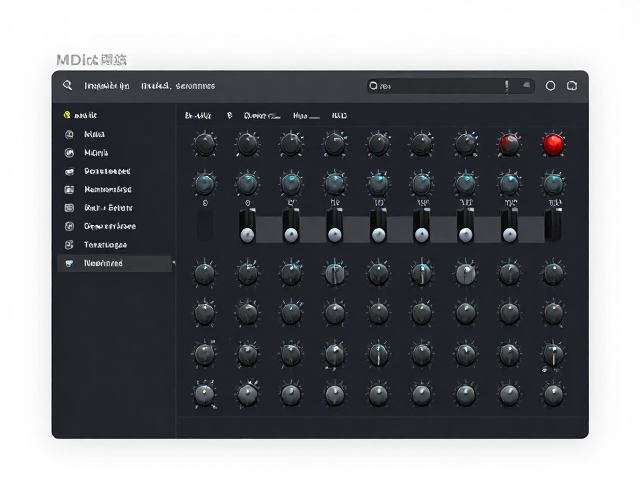Click the fourth sidebar row's card-shaped icon
Viewport: 640px width, 480px height.
tap(69, 171)
